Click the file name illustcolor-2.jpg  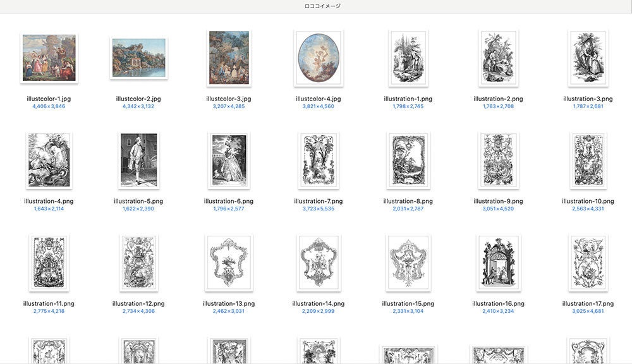click(x=138, y=99)
